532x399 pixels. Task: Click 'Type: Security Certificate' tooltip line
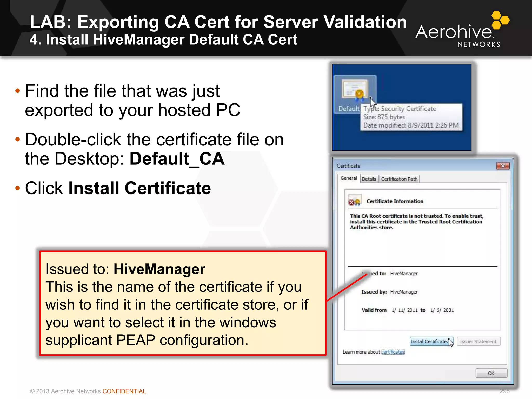[x=400, y=109]
